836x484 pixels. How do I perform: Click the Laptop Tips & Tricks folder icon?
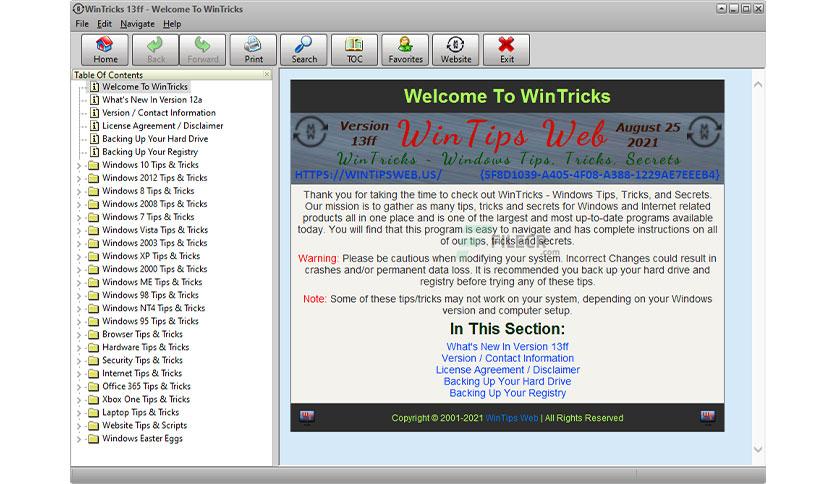pos(93,413)
